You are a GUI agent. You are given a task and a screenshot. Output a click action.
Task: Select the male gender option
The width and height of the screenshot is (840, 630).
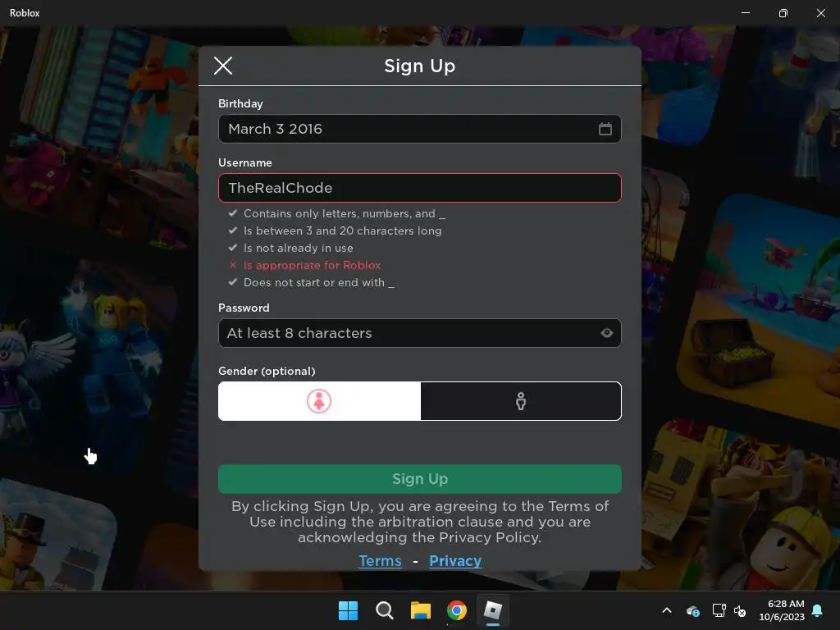521,401
